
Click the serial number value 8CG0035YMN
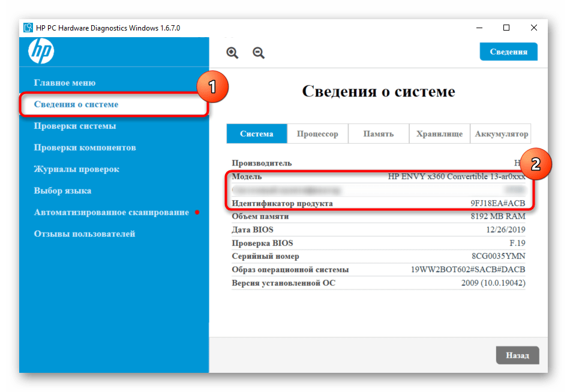[497, 256]
